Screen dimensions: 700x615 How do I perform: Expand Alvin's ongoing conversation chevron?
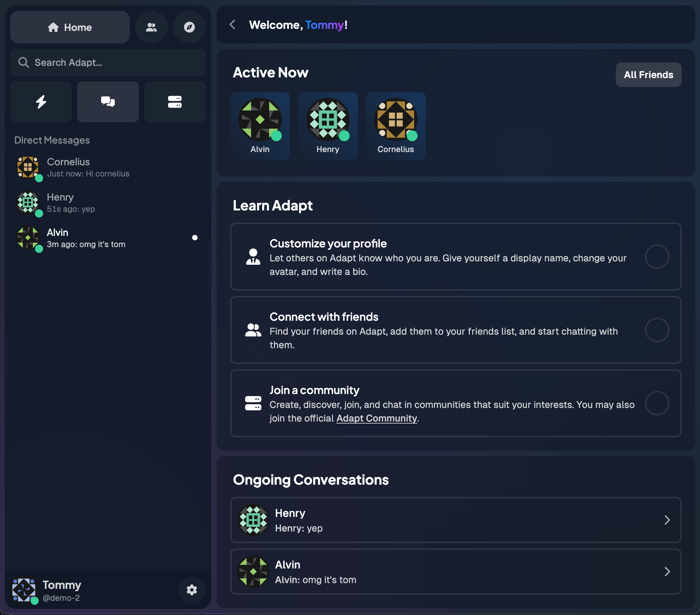(666, 571)
